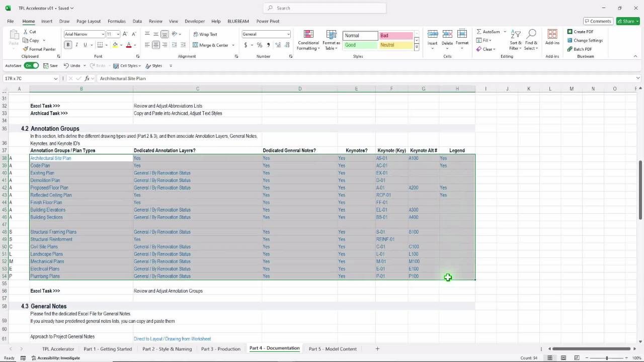Click the Comments button
This screenshot has width=644, height=362.
598,21
